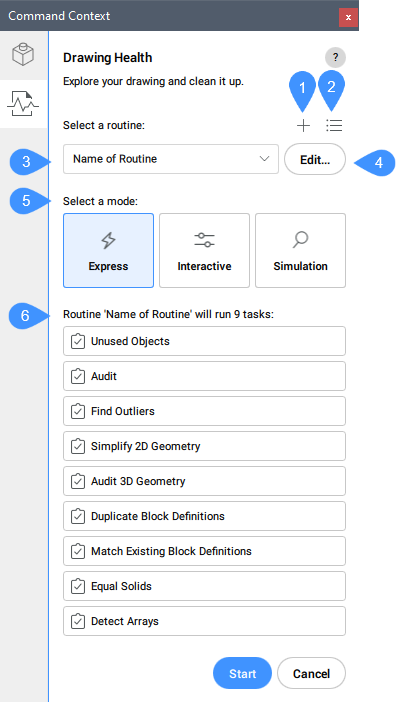This screenshot has width=396, height=702.
Task: Click the Unused Objects task icon
Action: [78, 341]
